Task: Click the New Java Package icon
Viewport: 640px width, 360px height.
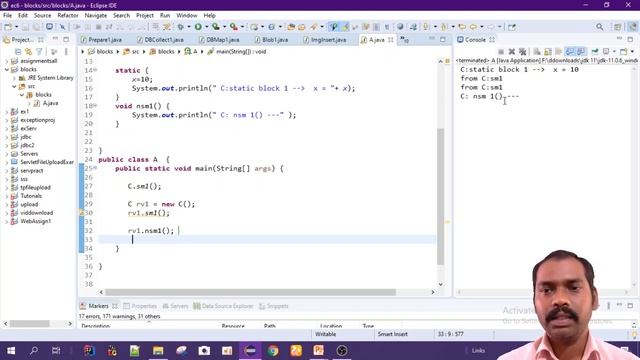Action: pos(254,27)
